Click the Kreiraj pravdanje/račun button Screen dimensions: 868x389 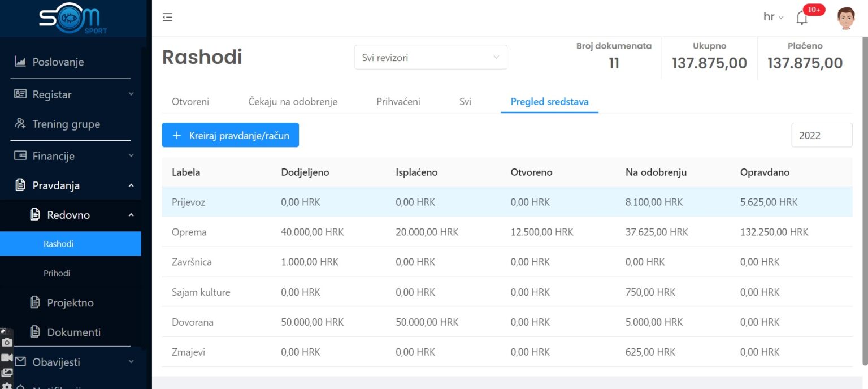(x=230, y=135)
